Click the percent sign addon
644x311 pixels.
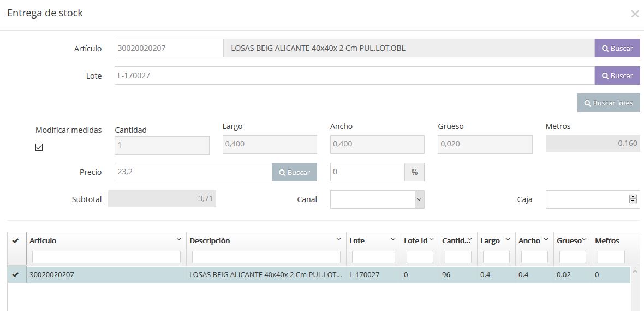coord(414,172)
